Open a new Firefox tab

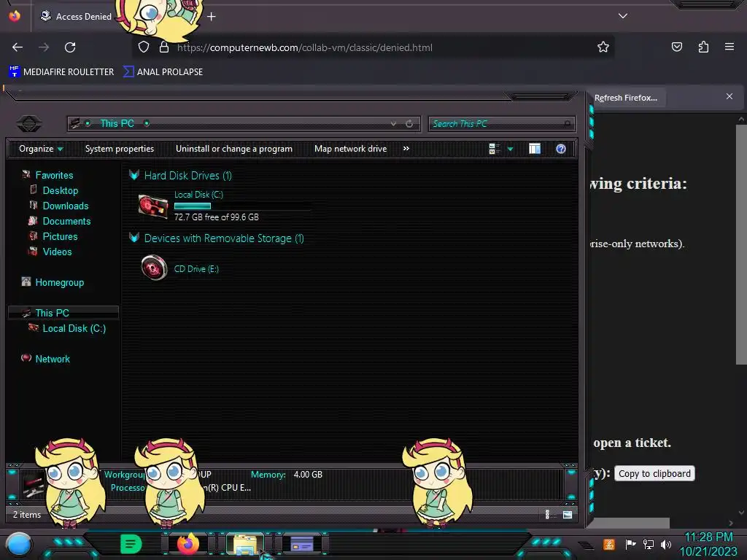pos(211,17)
